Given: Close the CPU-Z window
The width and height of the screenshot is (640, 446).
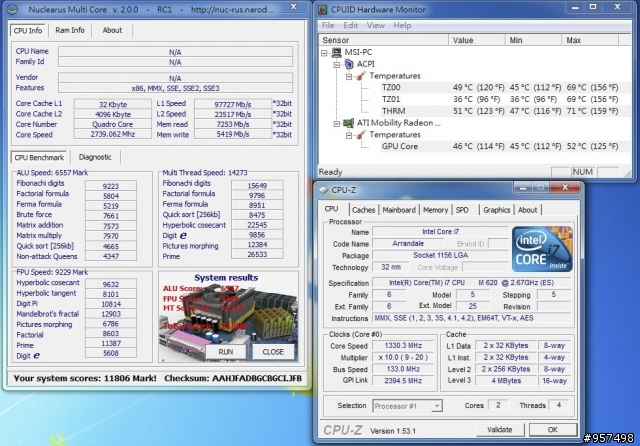Looking at the screenshot, I should coord(565,187).
